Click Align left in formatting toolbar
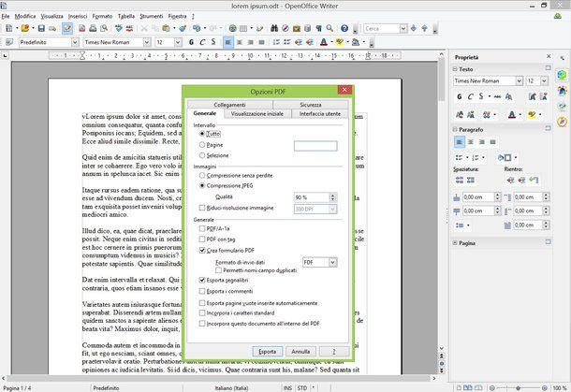The width and height of the screenshot is (571, 392). click(x=228, y=42)
